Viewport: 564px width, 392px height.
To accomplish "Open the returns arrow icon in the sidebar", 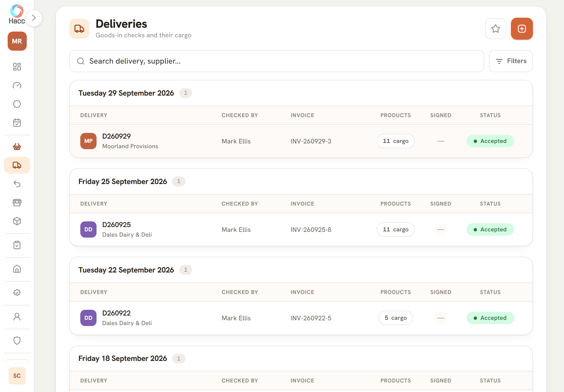I will point(17,184).
